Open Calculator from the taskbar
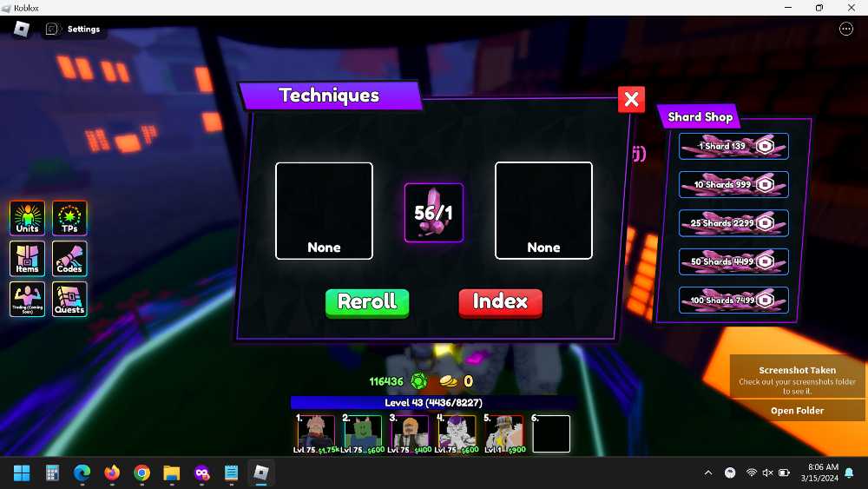Viewport: 868px width, 489px height. pos(52,473)
